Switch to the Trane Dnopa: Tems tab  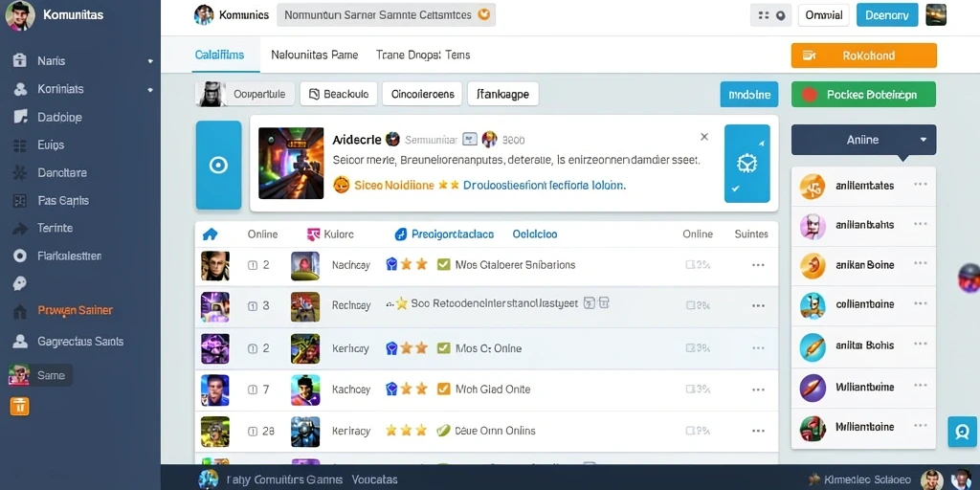422,55
